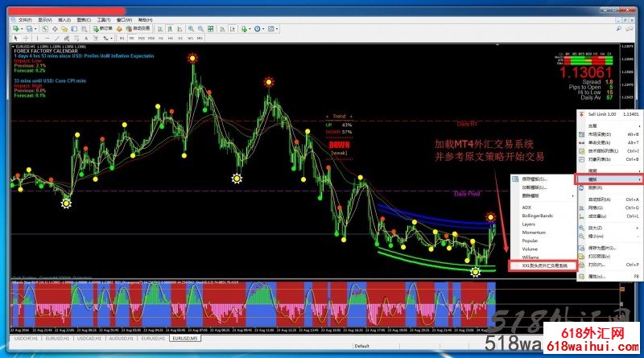The image size is (644, 358).
Task: Switch chart to bar chart style
Action: click(160, 29)
